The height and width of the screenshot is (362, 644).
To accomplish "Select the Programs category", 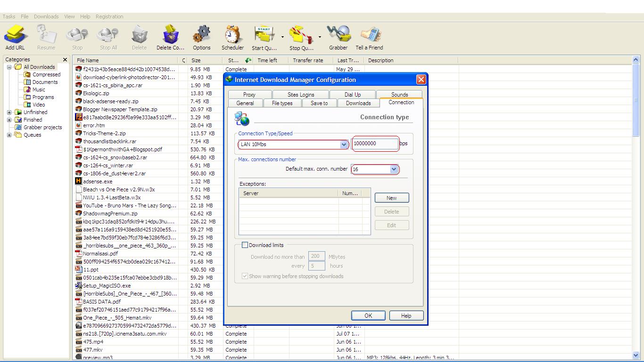I will pos(43,97).
